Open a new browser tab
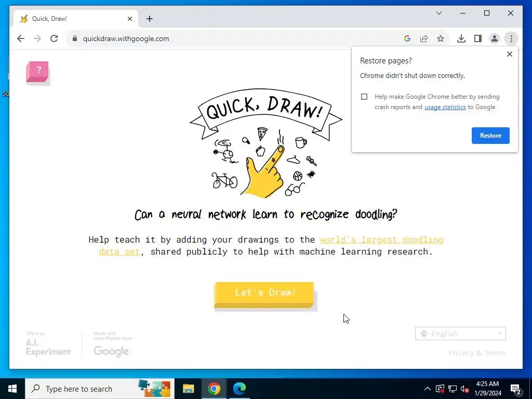The image size is (532, 399). 149,19
